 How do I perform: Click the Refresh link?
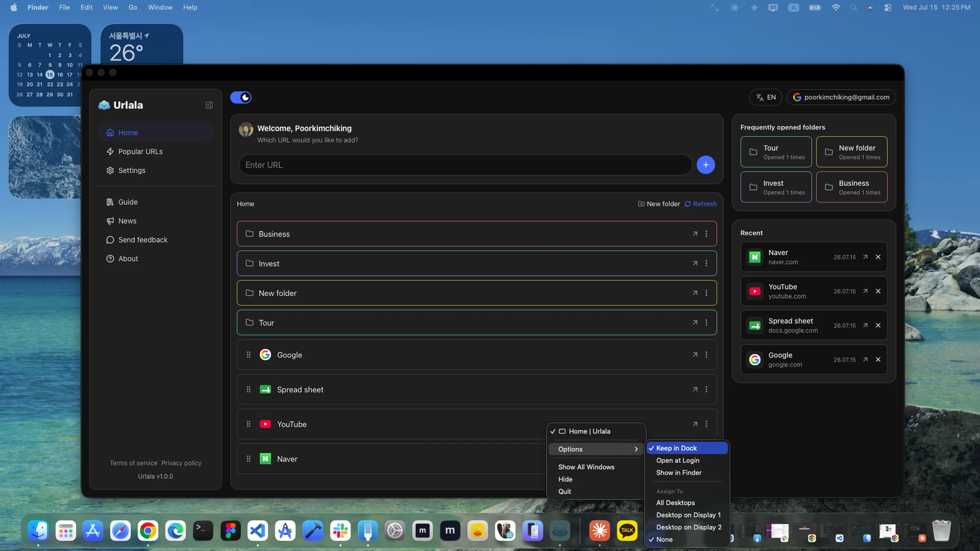[x=701, y=204]
